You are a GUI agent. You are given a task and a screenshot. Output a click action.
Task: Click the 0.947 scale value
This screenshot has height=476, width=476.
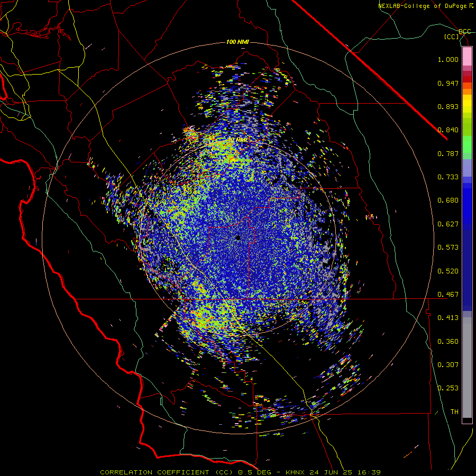[x=448, y=83]
